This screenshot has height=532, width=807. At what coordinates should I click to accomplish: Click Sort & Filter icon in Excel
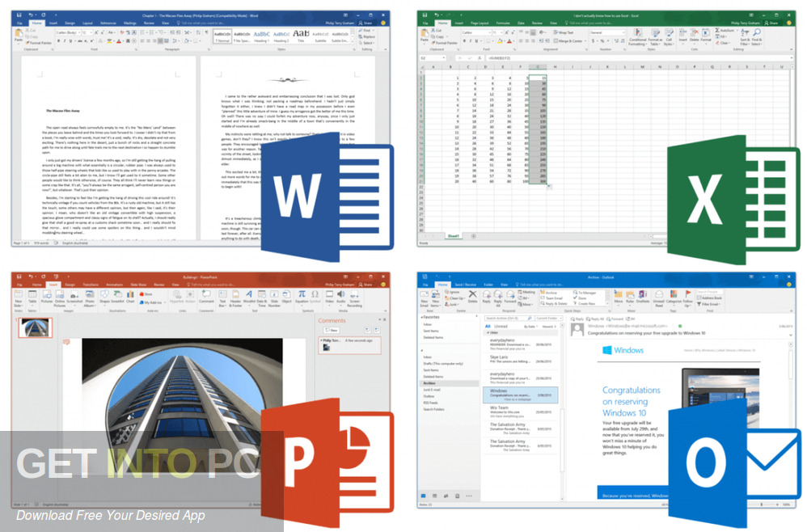coord(745,32)
